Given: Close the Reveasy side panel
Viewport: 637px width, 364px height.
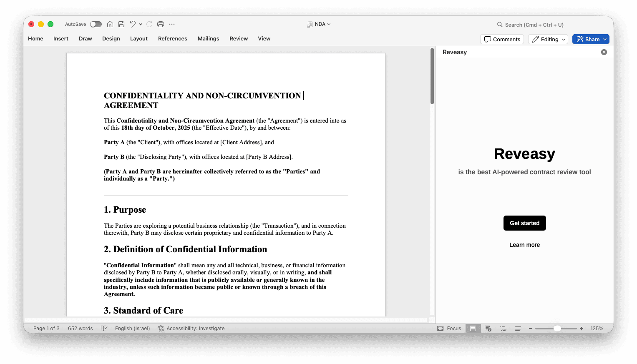Looking at the screenshot, I should point(604,52).
